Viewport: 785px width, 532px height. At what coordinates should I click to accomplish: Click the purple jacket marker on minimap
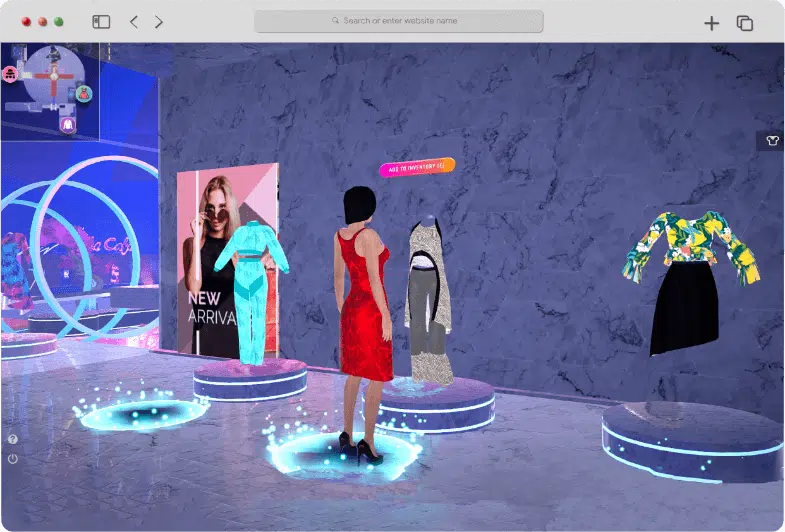coord(66,125)
